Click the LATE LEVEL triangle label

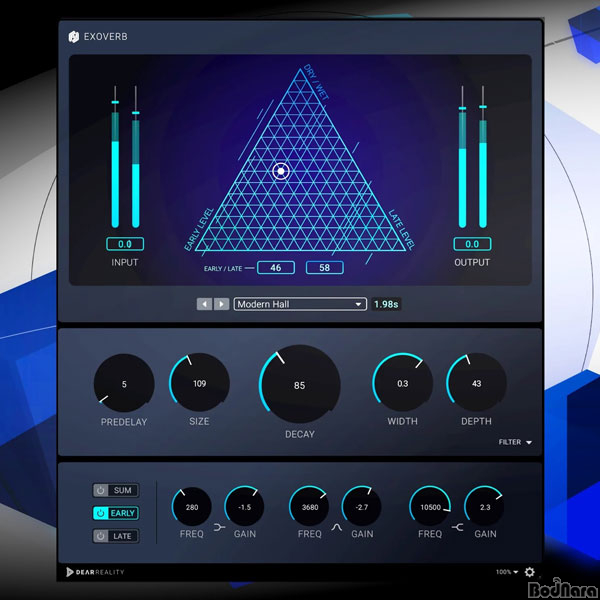coord(401,229)
